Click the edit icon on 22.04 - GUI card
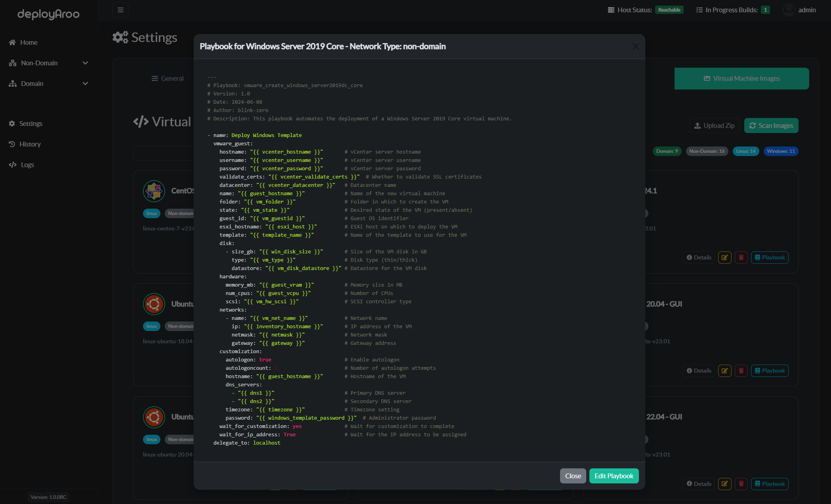 click(x=724, y=484)
